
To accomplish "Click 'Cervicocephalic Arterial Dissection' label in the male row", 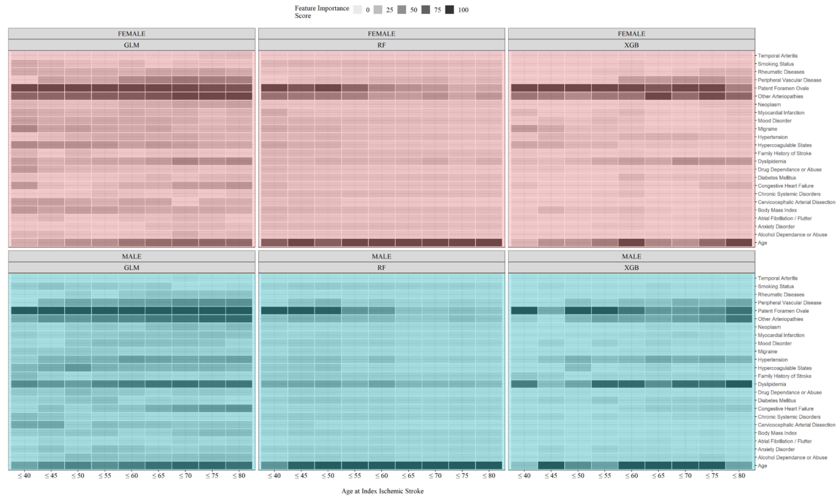I will click(796, 425).
